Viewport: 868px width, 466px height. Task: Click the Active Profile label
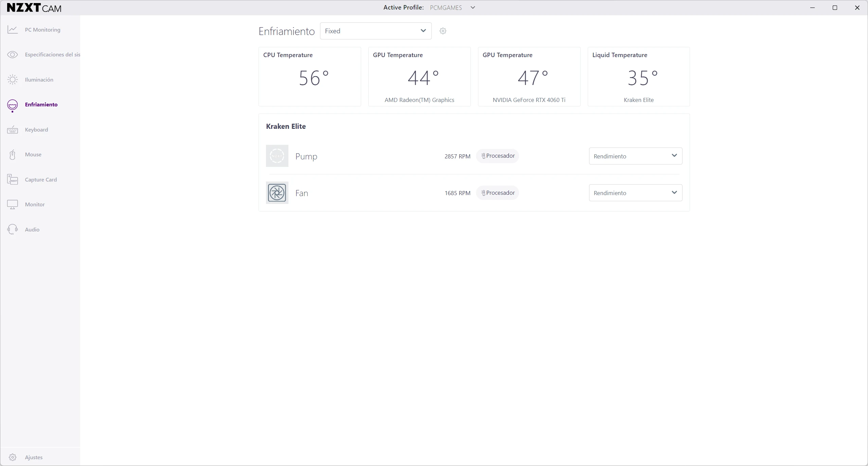click(403, 7)
